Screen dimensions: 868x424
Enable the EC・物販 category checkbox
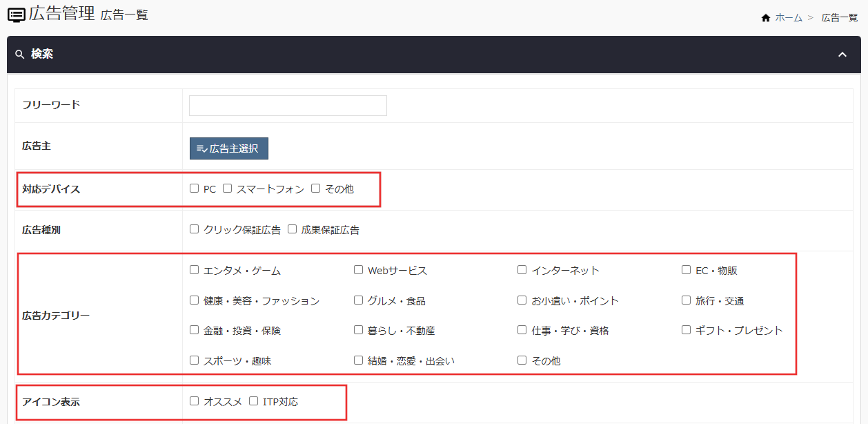point(686,269)
